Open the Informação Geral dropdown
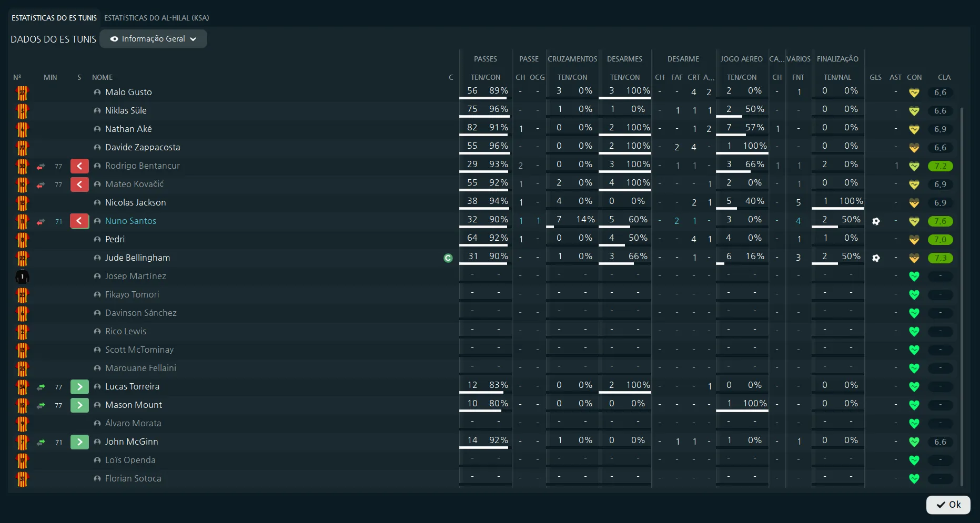Image resolution: width=980 pixels, height=523 pixels. (153, 39)
